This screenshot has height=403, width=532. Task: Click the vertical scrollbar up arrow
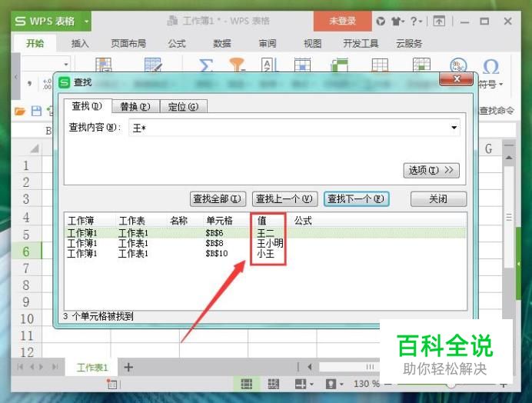pos(509,158)
